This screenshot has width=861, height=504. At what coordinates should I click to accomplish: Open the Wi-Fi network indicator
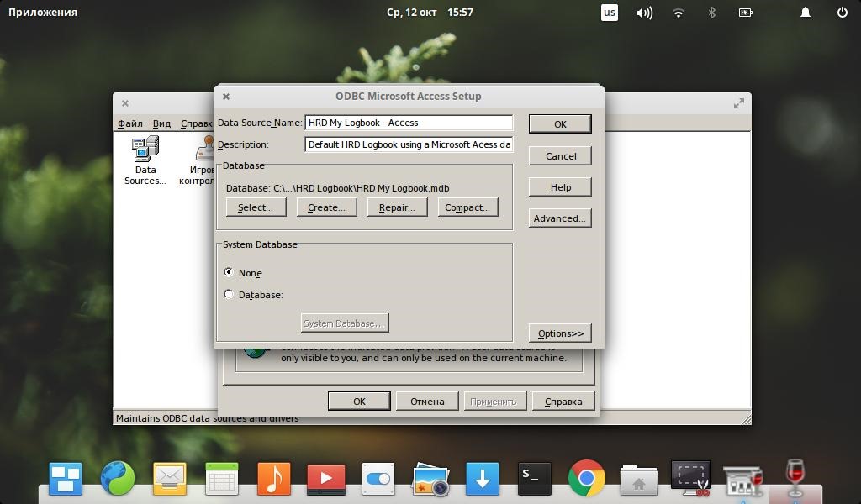coord(679,13)
